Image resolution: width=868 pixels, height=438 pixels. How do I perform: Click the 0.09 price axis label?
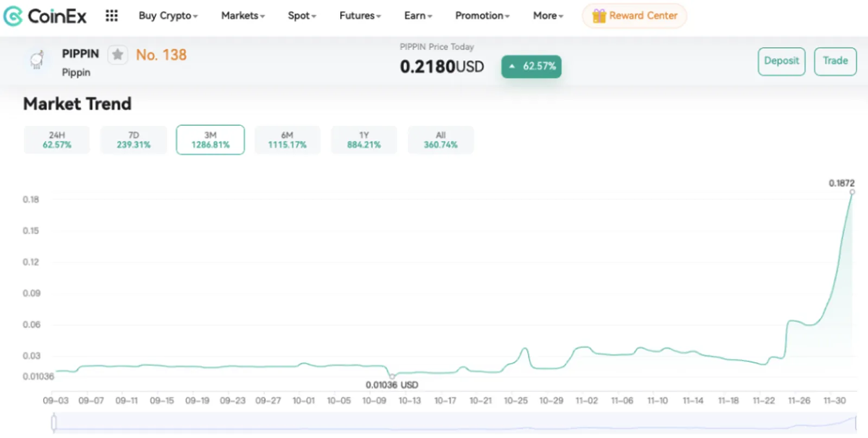[x=31, y=293]
